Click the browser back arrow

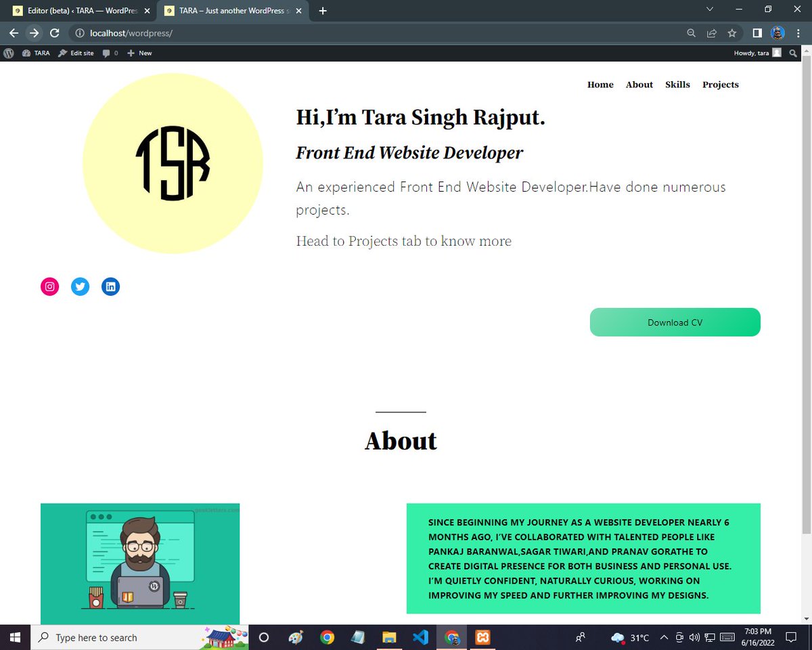click(14, 32)
